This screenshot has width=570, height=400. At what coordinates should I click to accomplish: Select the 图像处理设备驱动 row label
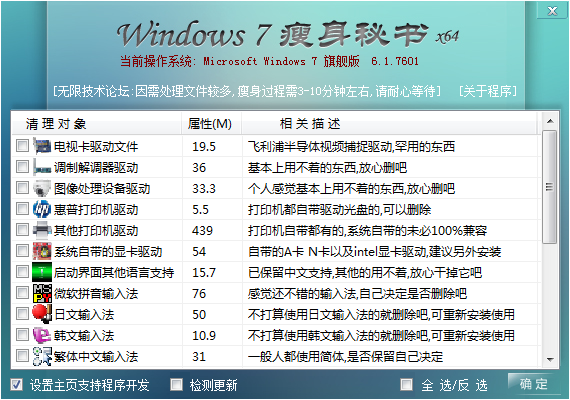(x=102, y=189)
